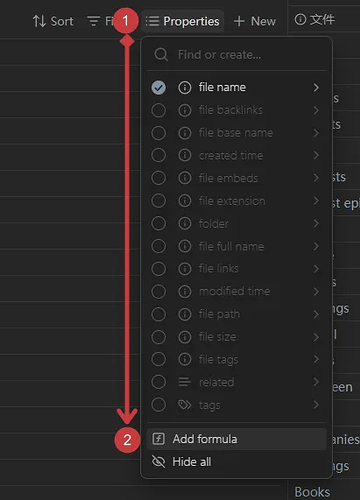Select the Add formula menu entry
The width and height of the screenshot is (360, 500).
coord(236,439)
